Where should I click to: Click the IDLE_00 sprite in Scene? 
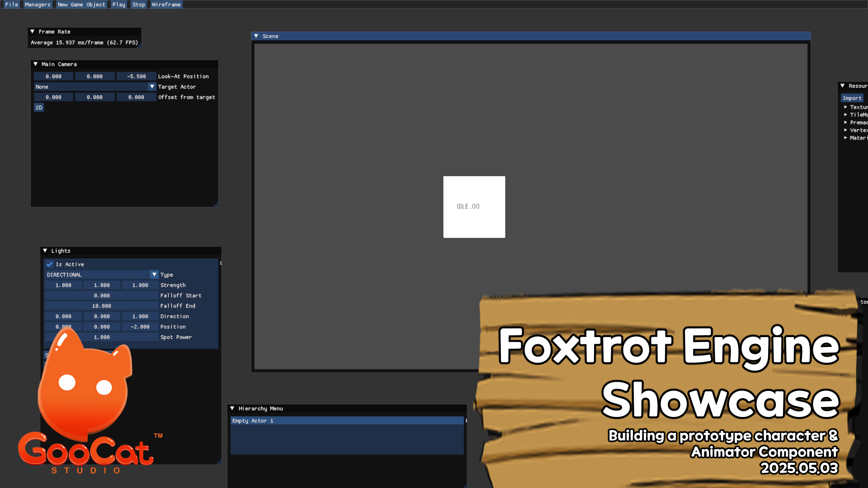click(x=474, y=207)
